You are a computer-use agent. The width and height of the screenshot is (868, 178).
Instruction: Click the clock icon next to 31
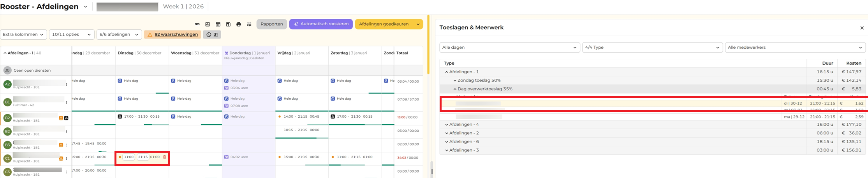(209, 35)
